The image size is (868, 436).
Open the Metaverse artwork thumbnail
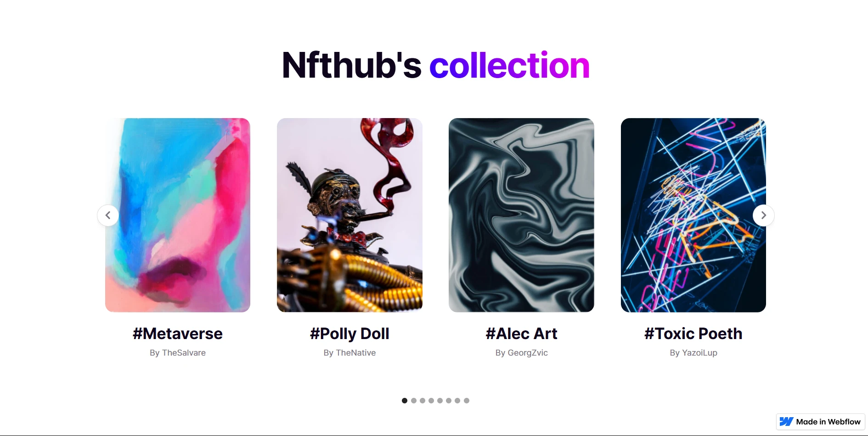[178, 215]
